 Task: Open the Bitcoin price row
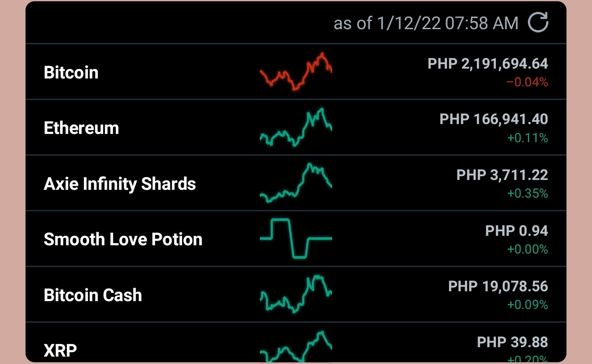point(296,72)
